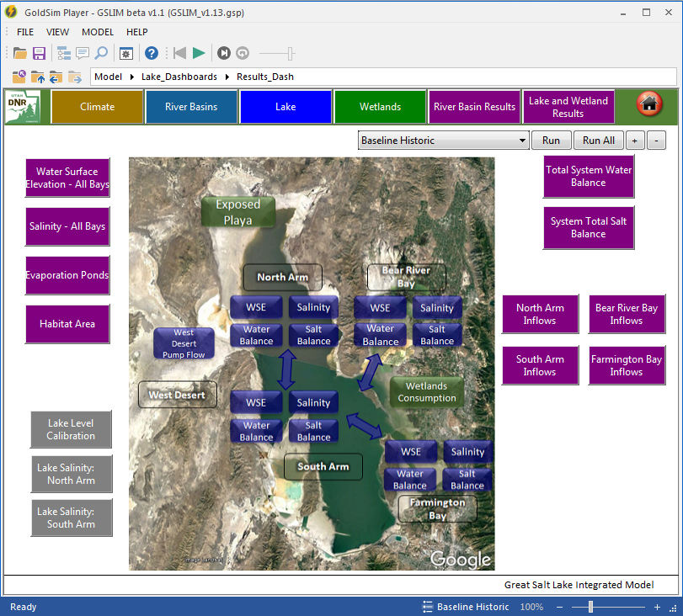This screenshot has height=616, width=683.
Task: Open the green Wetlands dashboard
Action: (x=380, y=107)
